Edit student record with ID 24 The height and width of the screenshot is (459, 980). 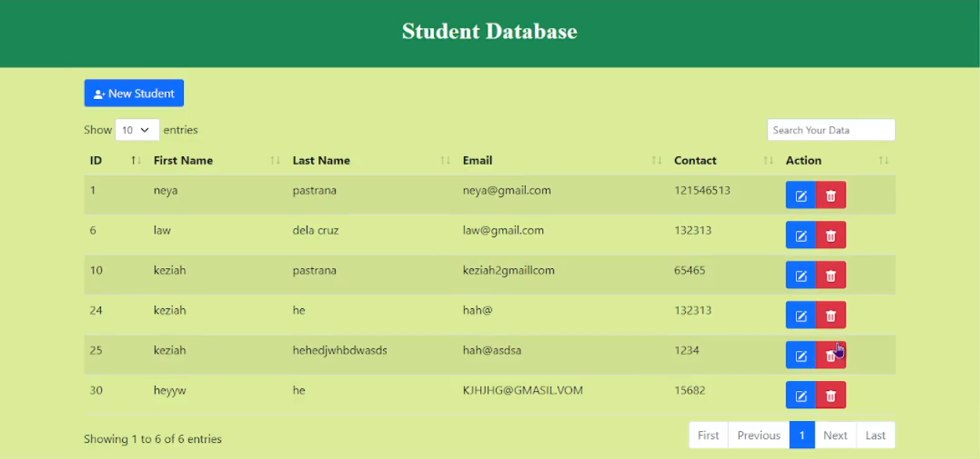(801, 315)
